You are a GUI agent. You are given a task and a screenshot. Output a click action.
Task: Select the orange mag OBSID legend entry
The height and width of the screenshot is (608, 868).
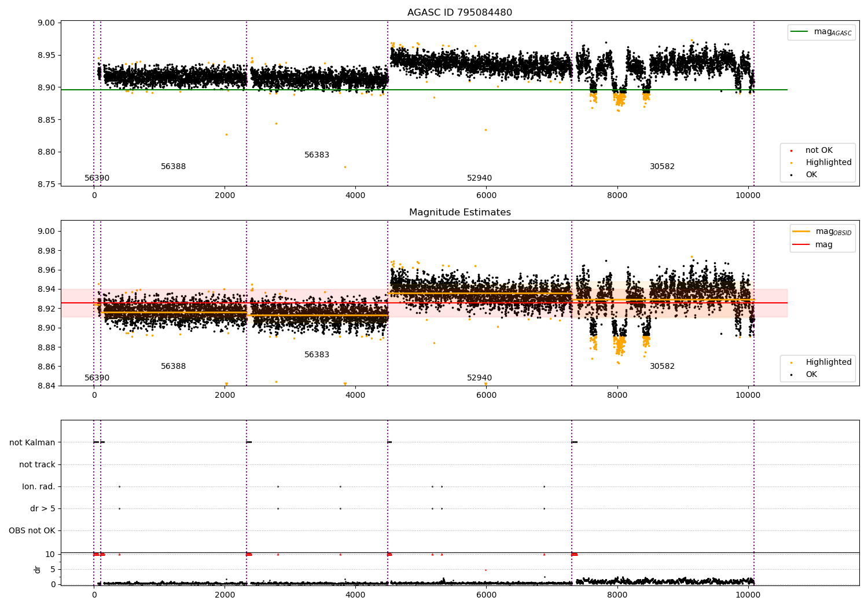(x=822, y=232)
